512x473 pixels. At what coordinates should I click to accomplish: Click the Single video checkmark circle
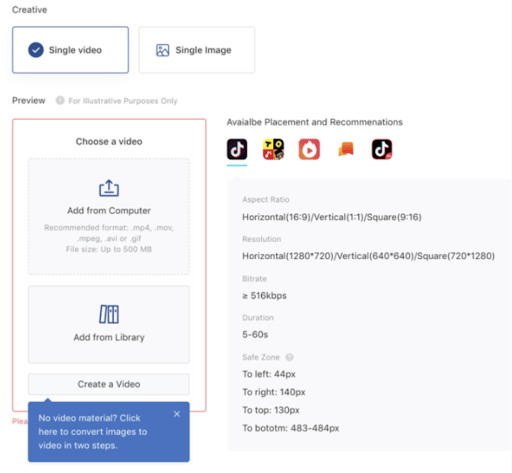coord(36,50)
